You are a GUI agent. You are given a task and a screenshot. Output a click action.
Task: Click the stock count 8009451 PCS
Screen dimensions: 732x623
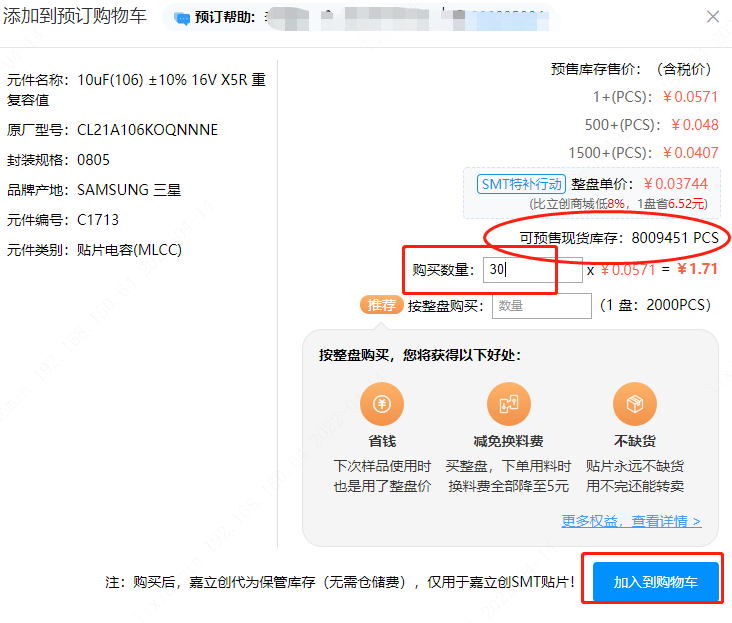point(674,238)
